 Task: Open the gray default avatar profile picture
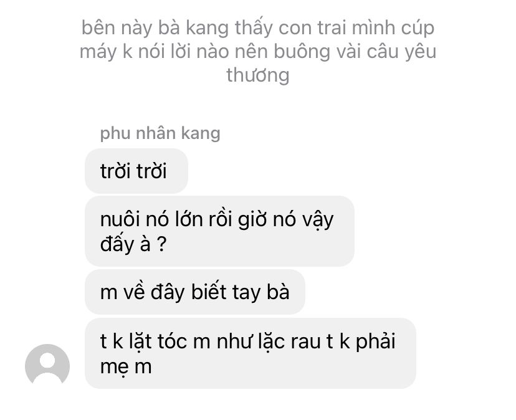pos(47,365)
